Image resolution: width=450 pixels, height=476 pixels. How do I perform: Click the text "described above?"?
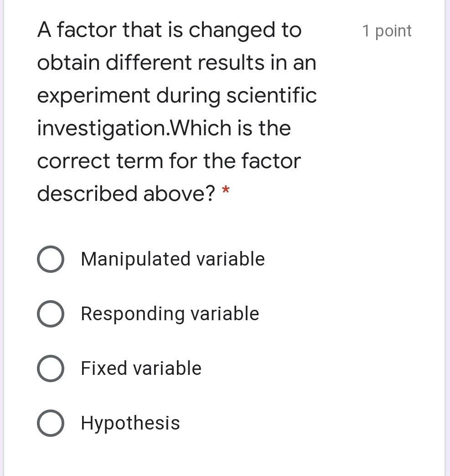(126, 194)
